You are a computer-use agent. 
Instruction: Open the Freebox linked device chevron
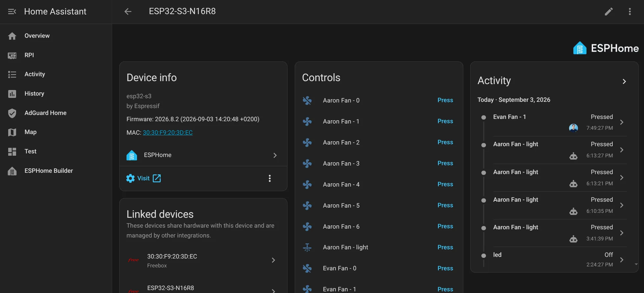click(273, 260)
